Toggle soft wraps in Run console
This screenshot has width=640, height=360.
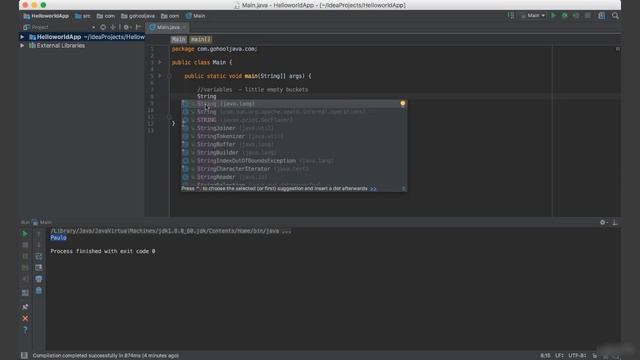[39, 256]
